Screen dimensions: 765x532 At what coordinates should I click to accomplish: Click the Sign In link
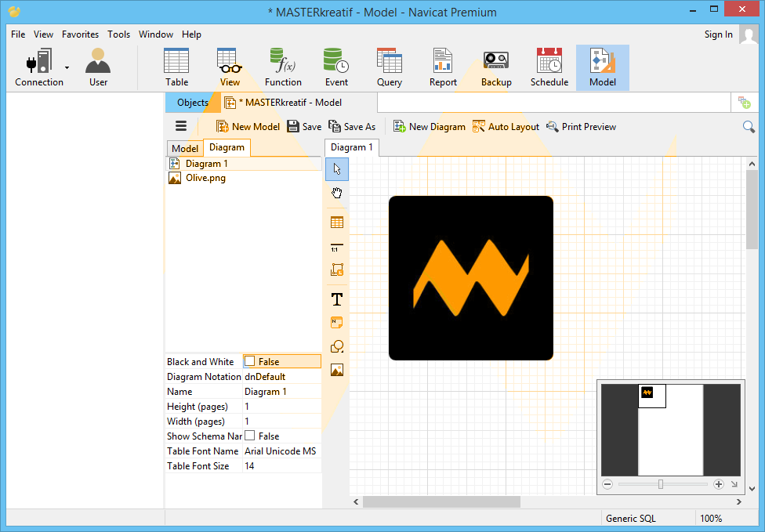718,34
